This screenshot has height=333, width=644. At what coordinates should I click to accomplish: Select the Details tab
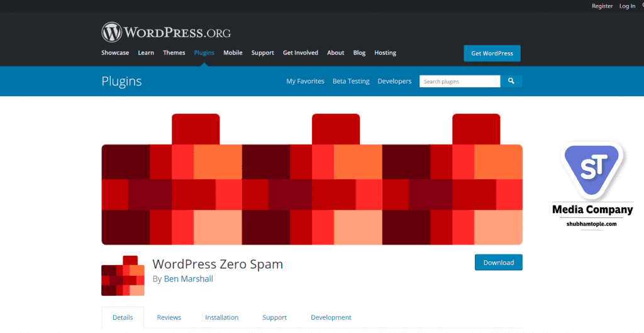click(123, 317)
